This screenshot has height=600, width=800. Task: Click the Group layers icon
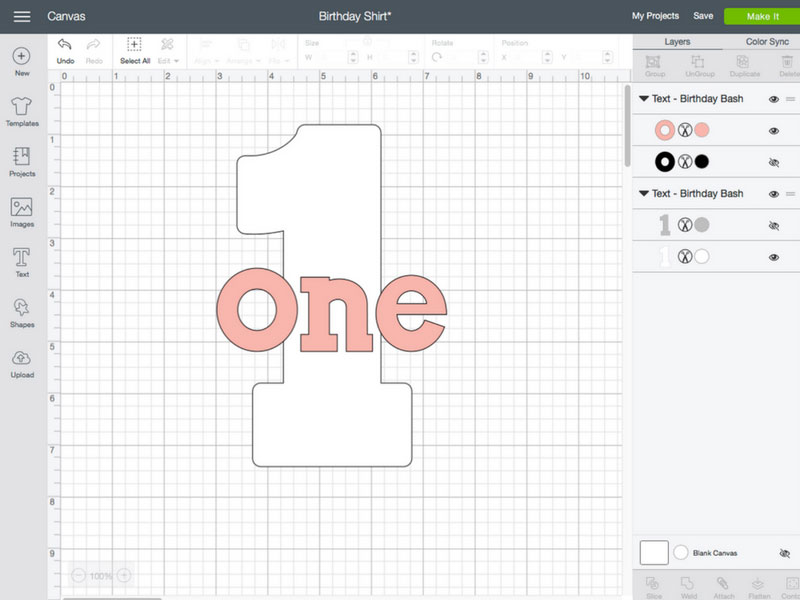(x=654, y=62)
